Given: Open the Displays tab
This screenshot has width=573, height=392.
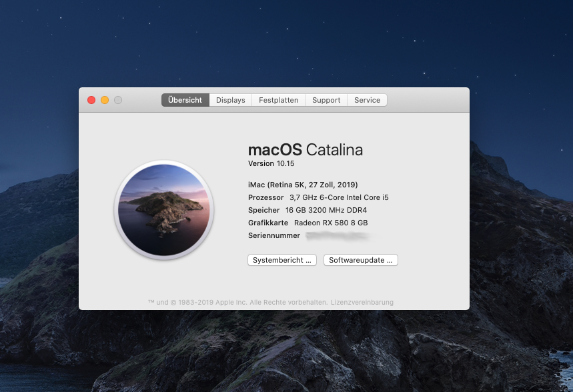Looking at the screenshot, I should tap(231, 100).
